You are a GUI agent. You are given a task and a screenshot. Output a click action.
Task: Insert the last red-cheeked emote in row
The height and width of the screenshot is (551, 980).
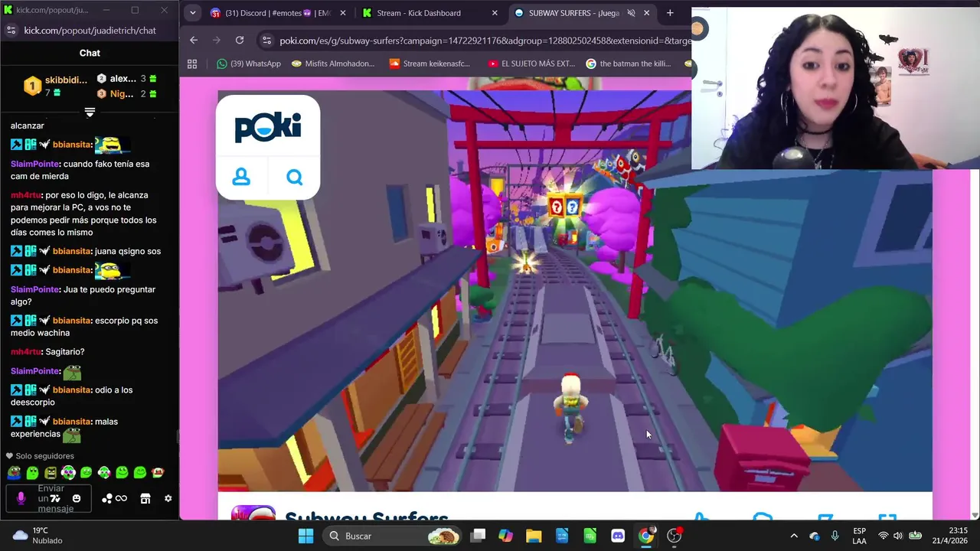pos(158,473)
